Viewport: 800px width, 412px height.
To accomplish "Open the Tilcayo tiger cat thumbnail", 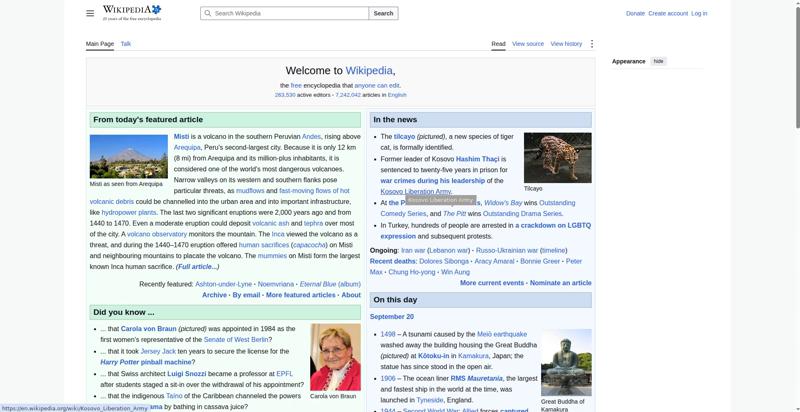I will (558, 158).
